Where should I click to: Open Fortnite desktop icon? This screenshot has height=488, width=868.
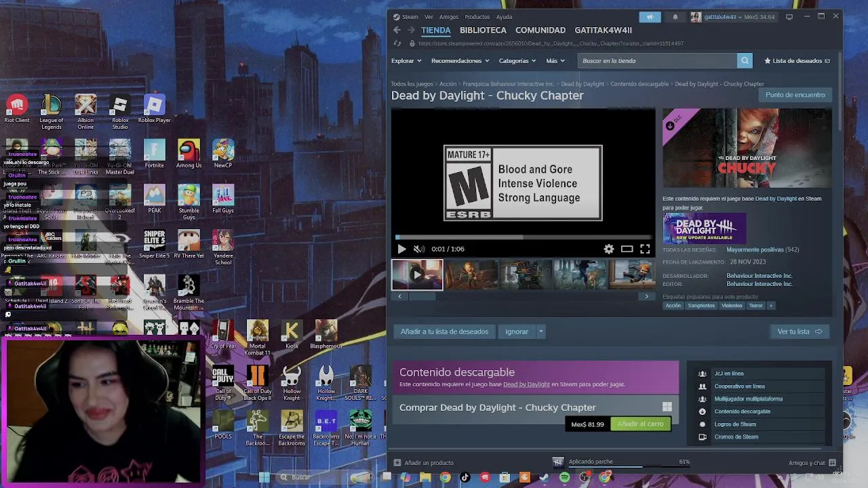[x=154, y=154]
